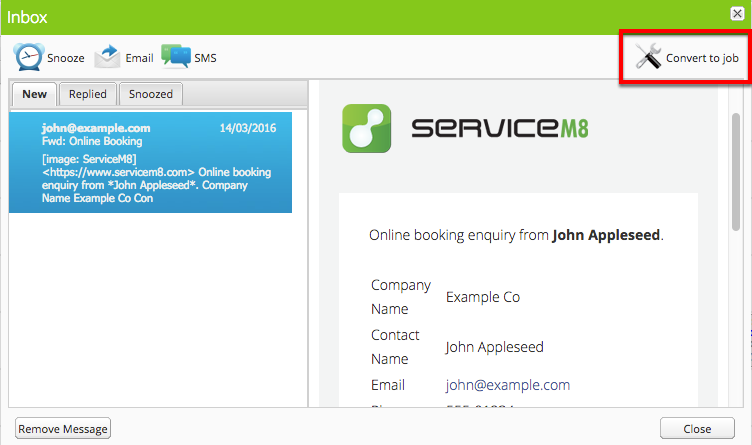Click the Convert to job label
Image resolution: width=752 pixels, height=445 pixels.
pyautogui.click(x=702, y=58)
